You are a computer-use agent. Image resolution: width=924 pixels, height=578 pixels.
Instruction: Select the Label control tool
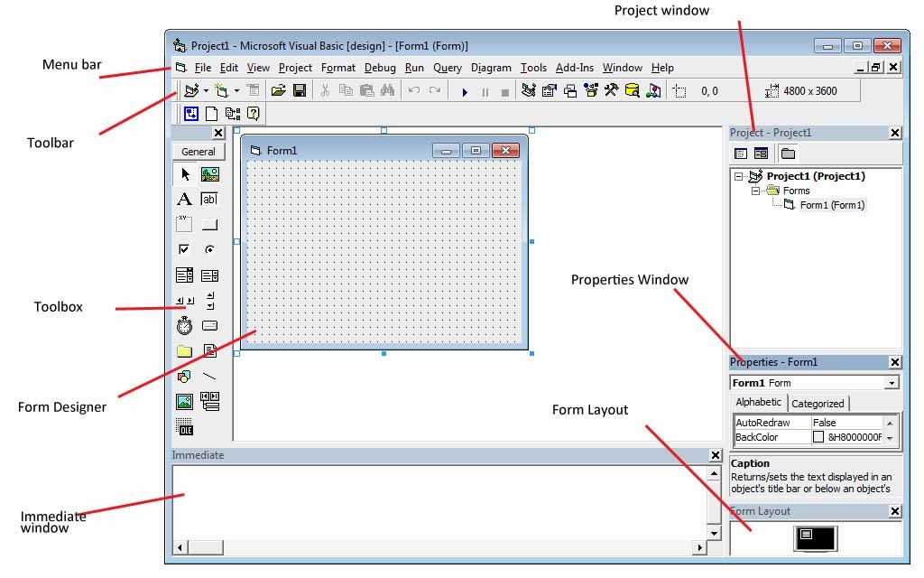tap(185, 198)
